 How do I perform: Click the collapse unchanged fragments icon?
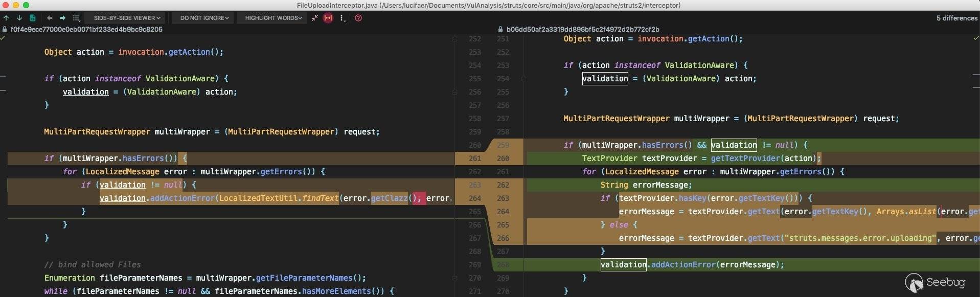(315, 18)
